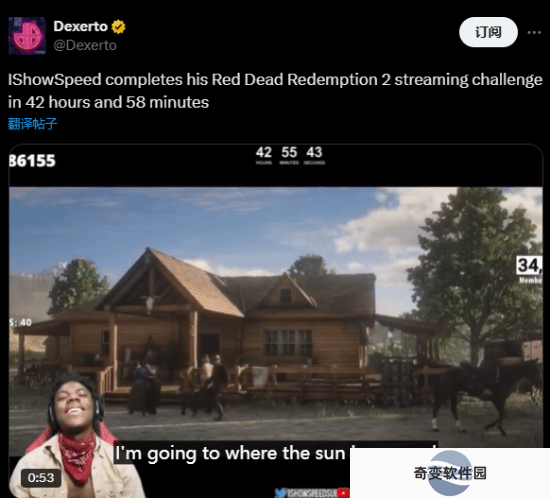This screenshot has height=498, width=550.
Task: Click the blue Twitter bird icon in video
Action: [x=281, y=493]
